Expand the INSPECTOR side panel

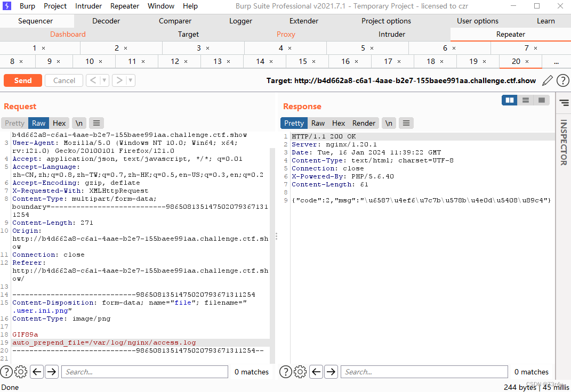coord(564,143)
